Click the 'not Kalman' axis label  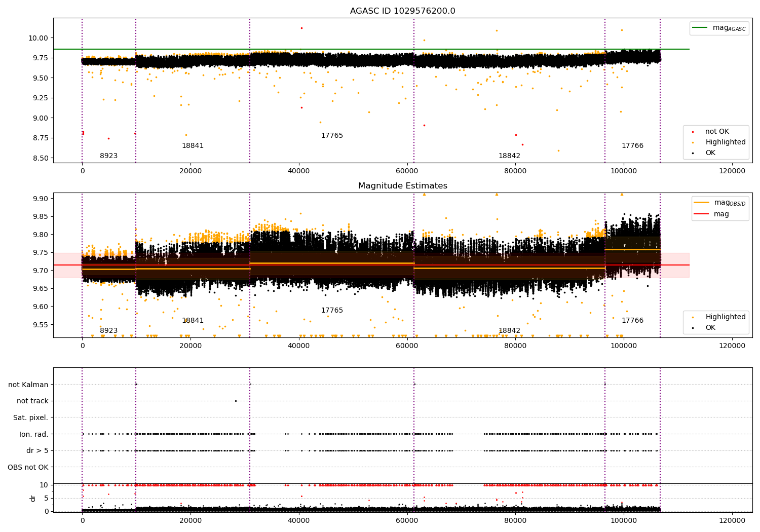pyautogui.click(x=28, y=385)
